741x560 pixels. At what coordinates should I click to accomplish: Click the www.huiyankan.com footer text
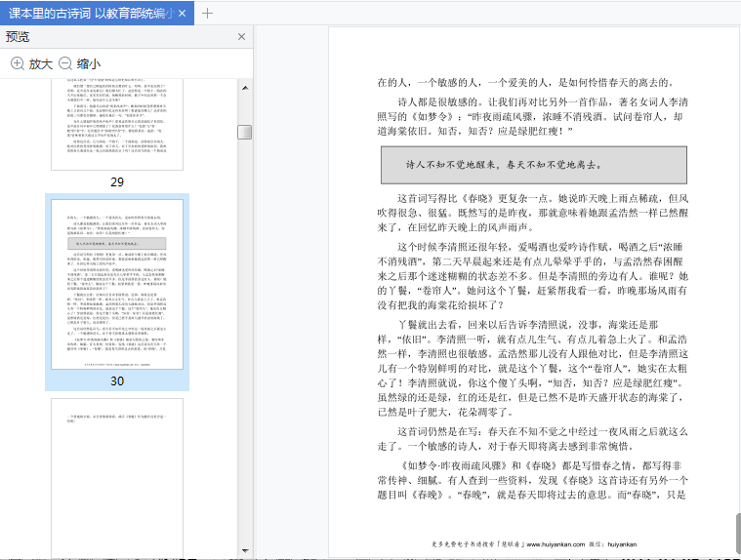[x=556, y=544]
